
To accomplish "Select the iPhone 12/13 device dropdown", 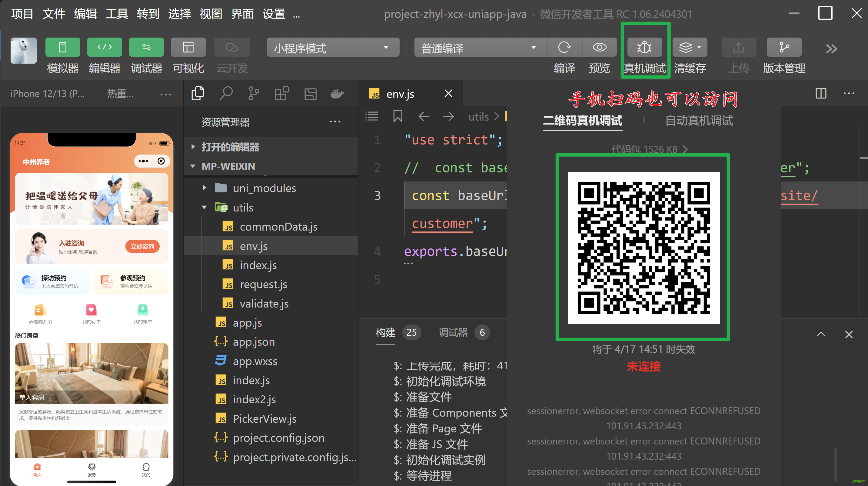I will tap(48, 94).
